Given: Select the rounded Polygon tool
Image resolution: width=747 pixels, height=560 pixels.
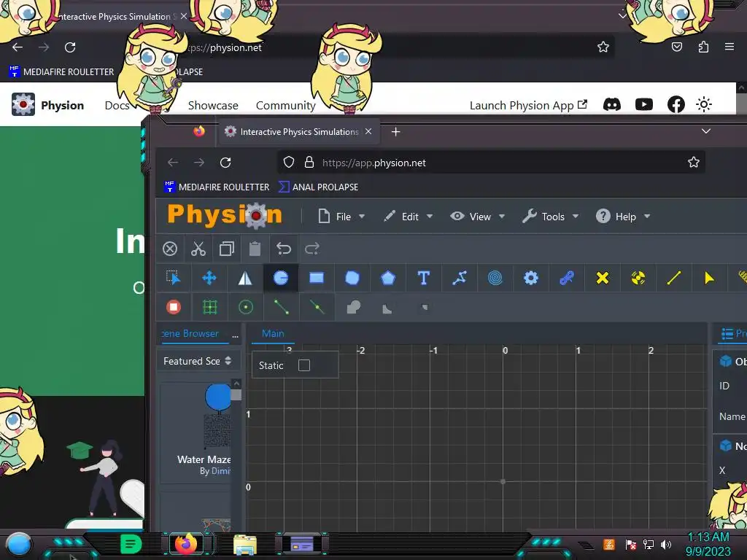Looking at the screenshot, I should coord(352,278).
